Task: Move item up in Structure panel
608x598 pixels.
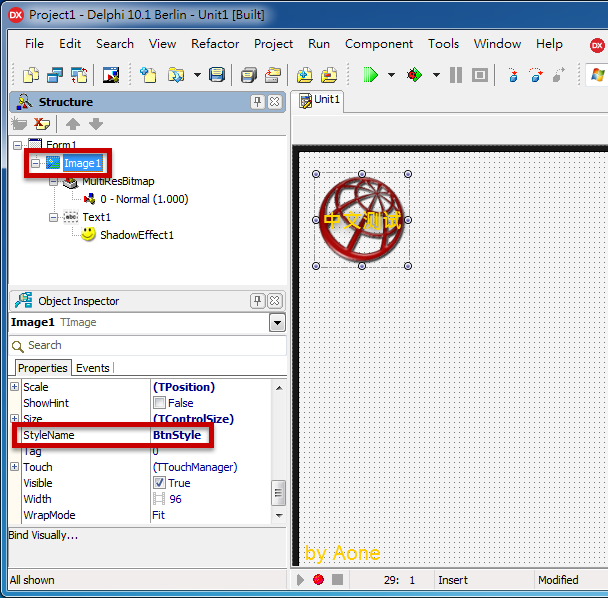Action: pos(73,124)
